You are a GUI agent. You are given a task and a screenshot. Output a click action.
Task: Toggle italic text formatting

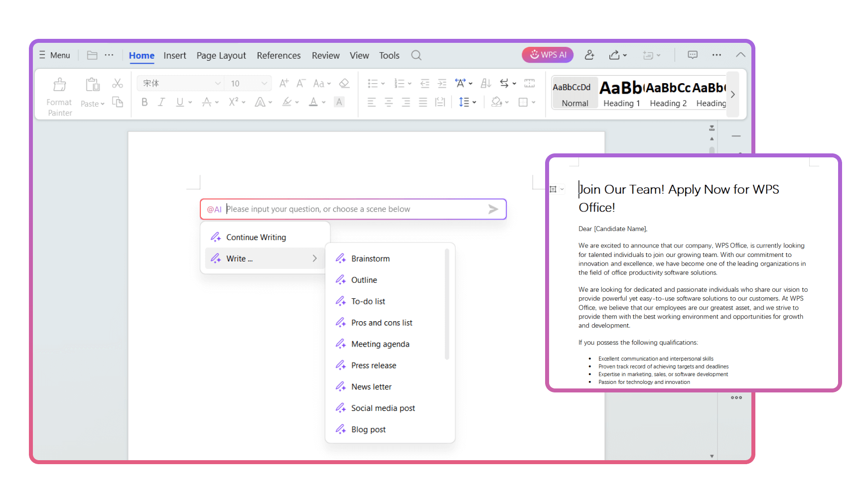click(161, 102)
